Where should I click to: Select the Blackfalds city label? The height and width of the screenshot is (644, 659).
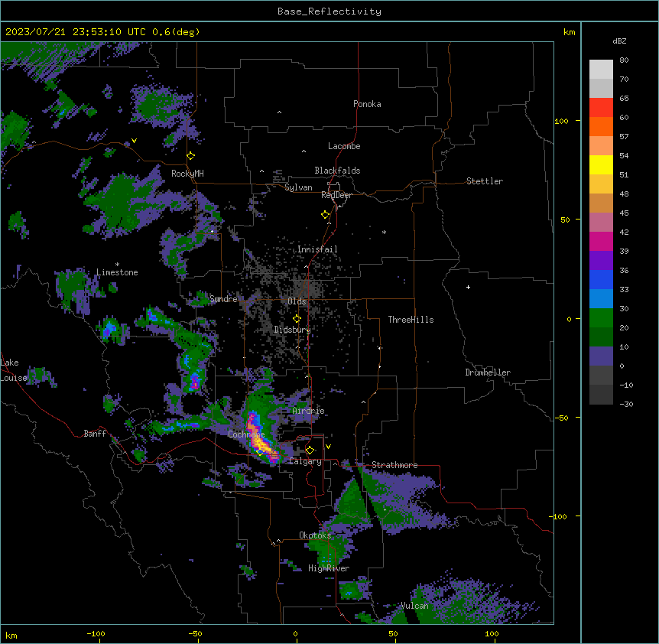337,171
